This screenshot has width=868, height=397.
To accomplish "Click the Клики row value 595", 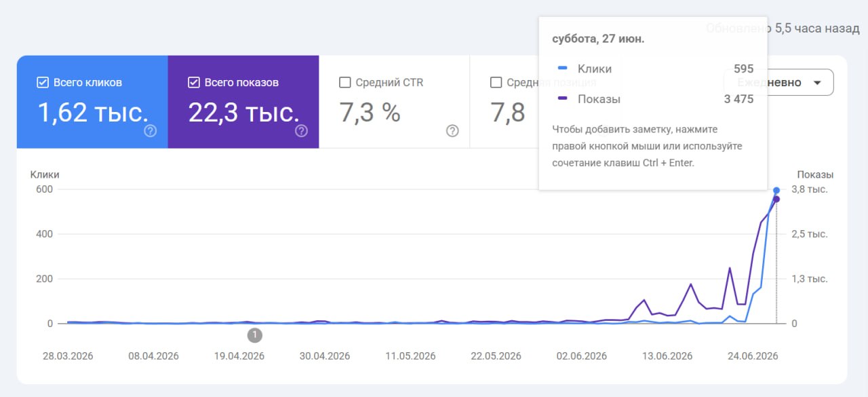I will tap(743, 69).
